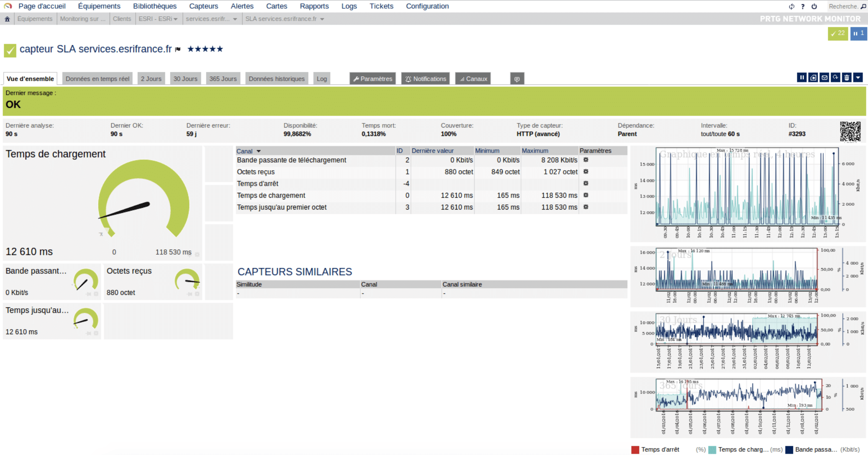The image size is (868, 455).
Task: Click the Équipements breadcrumb link
Action: coord(35,19)
